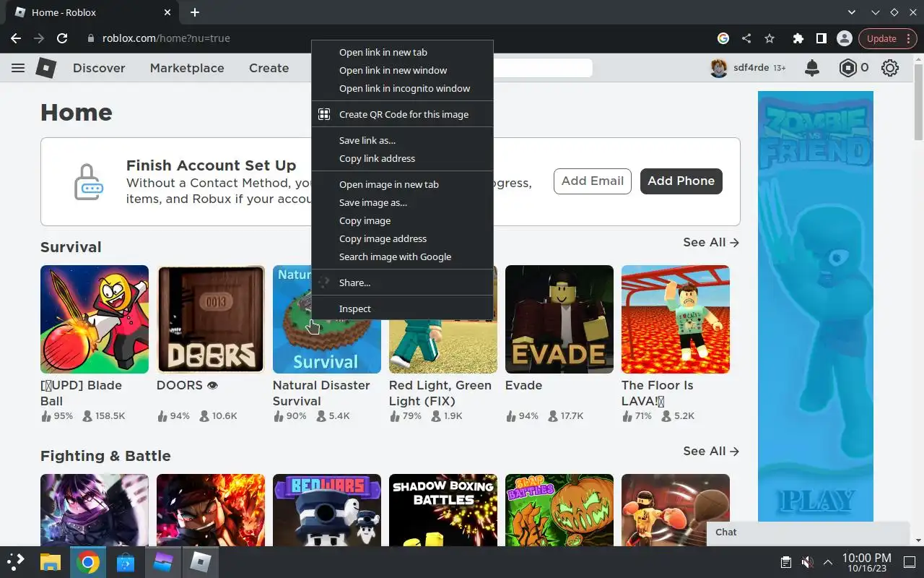
Task: Click the Natural Disaster Survival title text
Action: point(321,393)
